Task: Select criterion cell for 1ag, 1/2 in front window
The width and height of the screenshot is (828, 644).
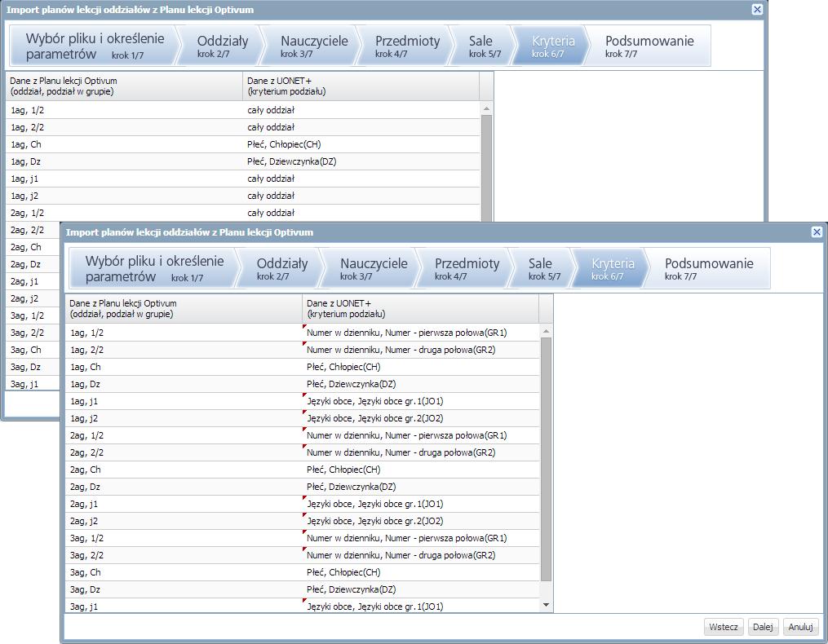Action: (420, 333)
